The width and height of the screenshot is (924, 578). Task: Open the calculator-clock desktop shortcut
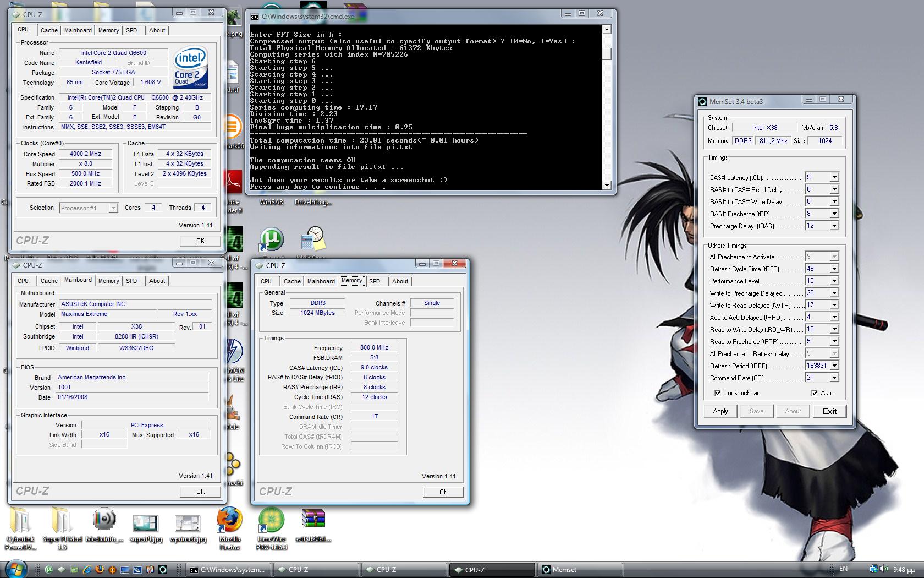coord(313,239)
